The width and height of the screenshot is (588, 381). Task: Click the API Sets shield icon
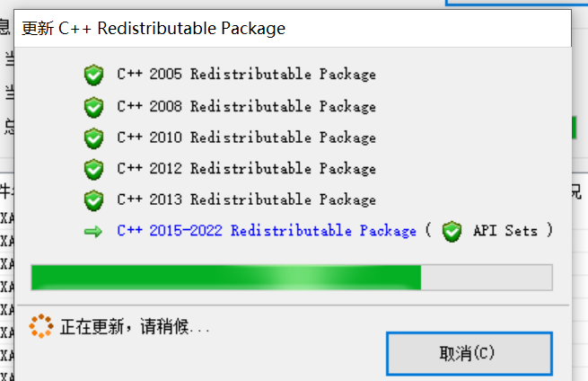(x=452, y=232)
